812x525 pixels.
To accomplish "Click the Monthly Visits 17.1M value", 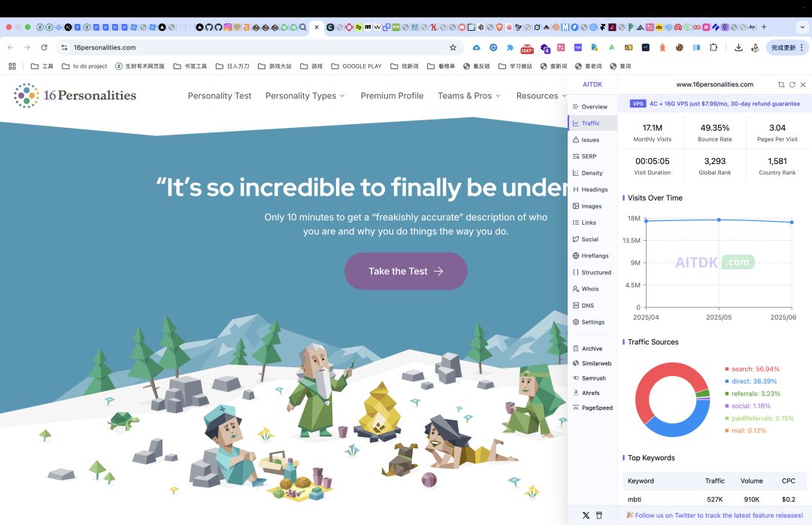I will pyautogui.click(x=653, y=128).
